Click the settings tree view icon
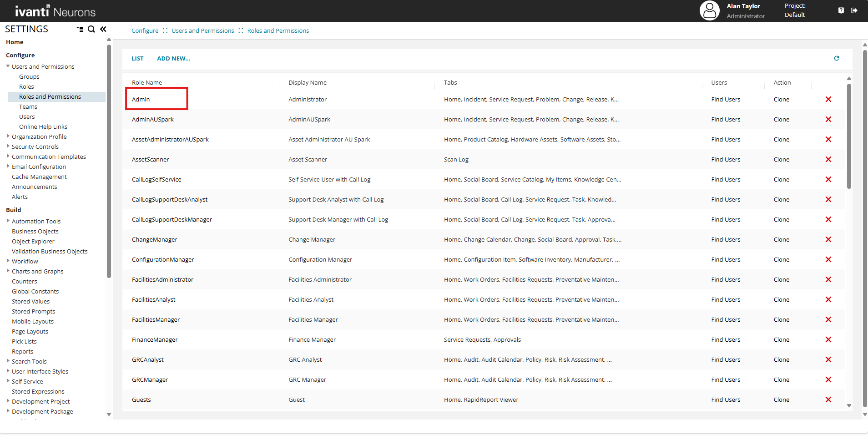868x435 pixels. pos(80,29)
